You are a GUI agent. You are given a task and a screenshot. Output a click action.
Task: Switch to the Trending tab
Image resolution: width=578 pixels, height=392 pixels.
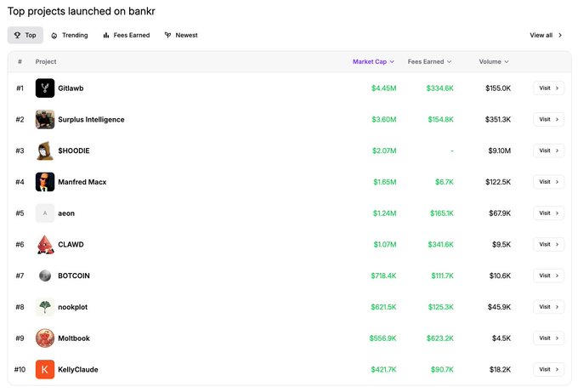(70, 35)
